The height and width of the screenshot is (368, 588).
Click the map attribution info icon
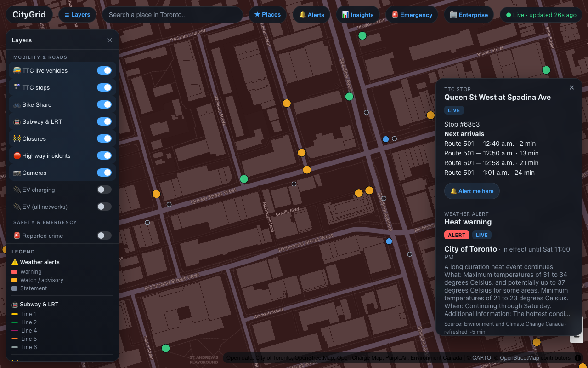tap(578, 358)
